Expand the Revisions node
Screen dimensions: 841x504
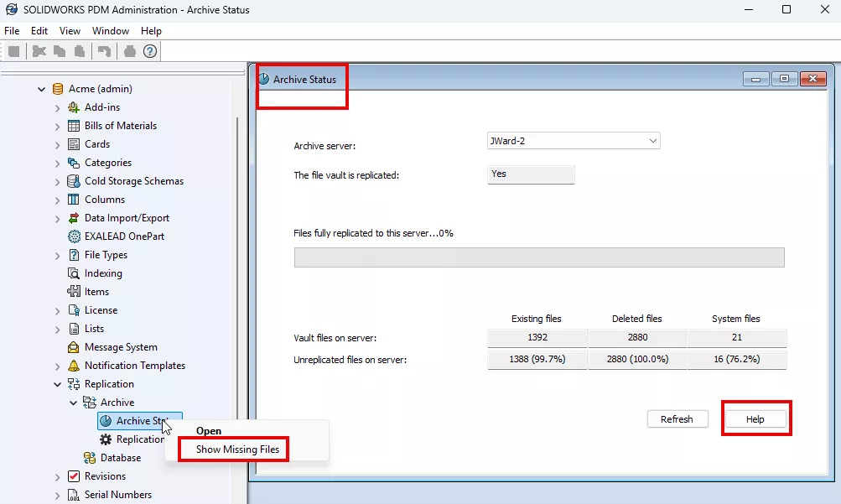[57, 477]
